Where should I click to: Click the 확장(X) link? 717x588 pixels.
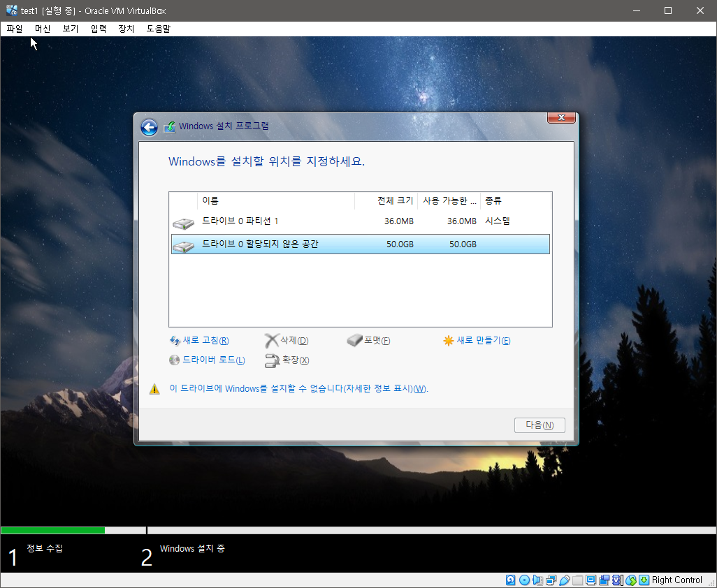pos(296,360)
